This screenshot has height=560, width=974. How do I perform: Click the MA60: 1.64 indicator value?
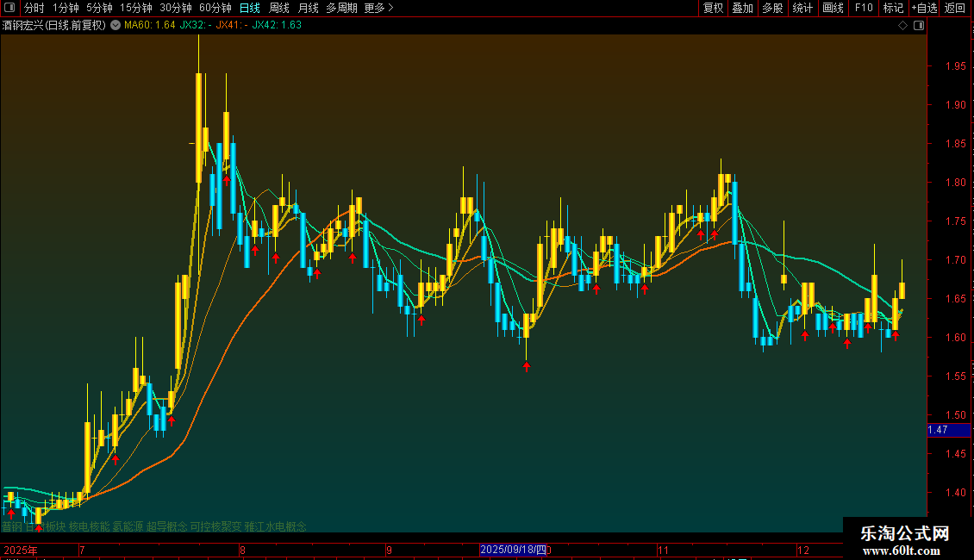(150, 25)
